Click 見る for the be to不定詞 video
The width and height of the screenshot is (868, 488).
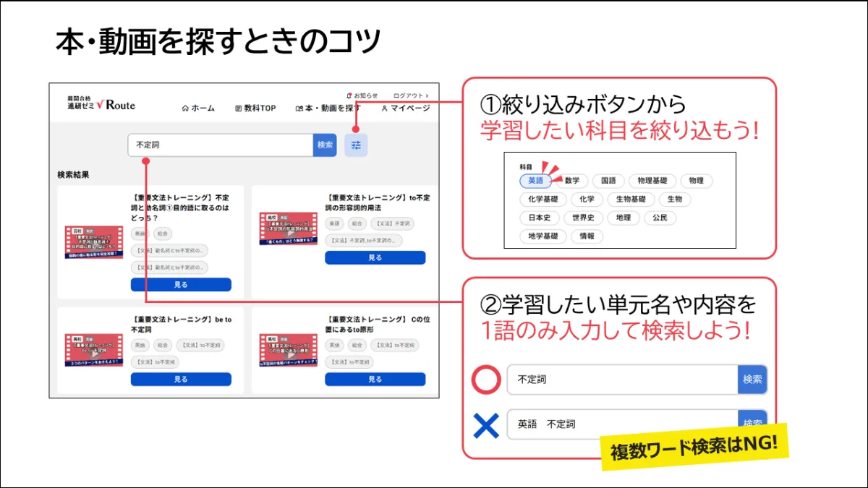coord(181,379)
